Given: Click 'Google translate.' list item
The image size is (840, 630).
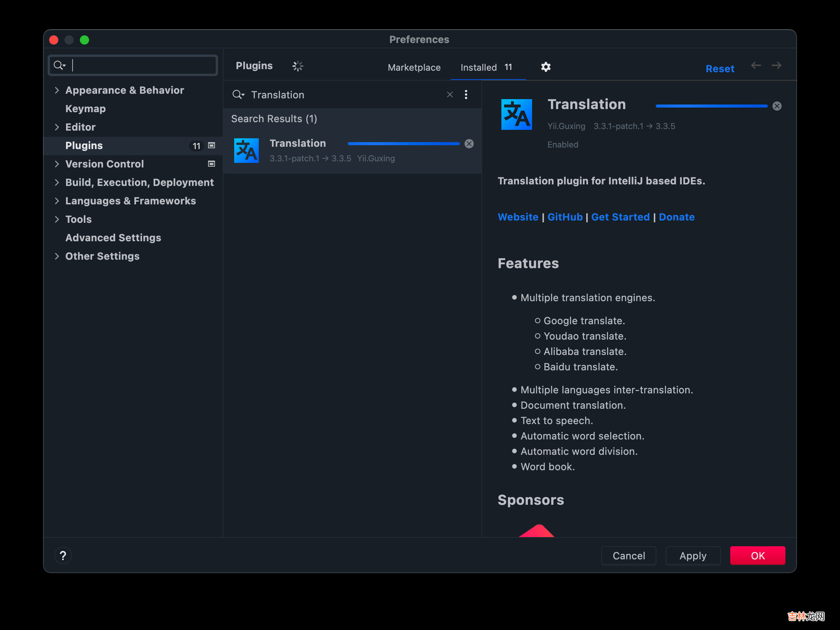Looking at the screenshot, I should (x=584, y=321).
